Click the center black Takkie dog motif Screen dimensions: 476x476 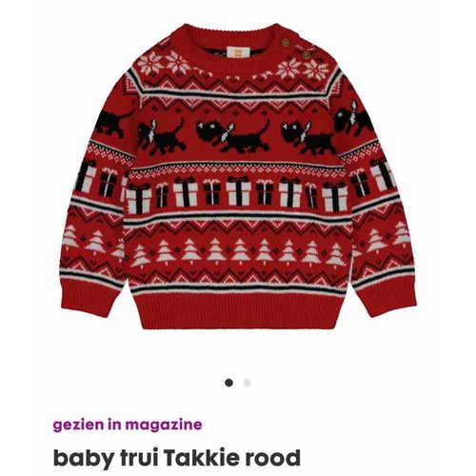click(x=233, y=136)
